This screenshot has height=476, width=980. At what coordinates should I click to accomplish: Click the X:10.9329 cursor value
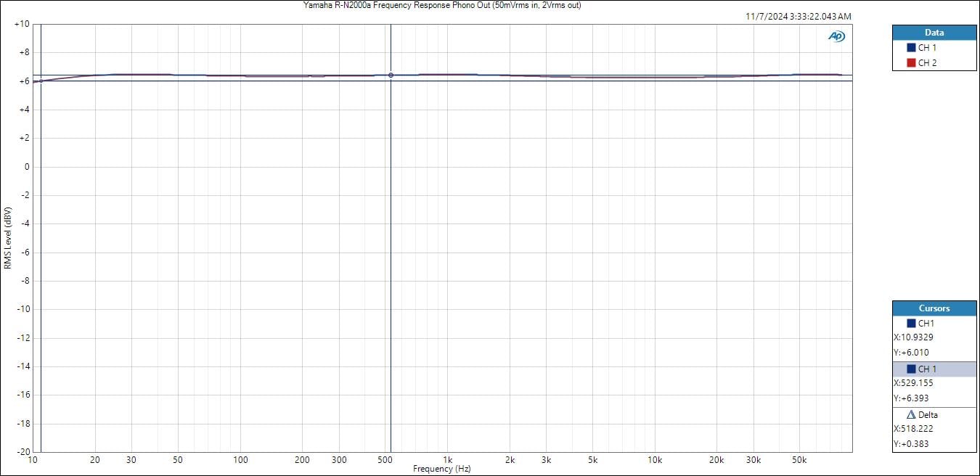[913, 337]
